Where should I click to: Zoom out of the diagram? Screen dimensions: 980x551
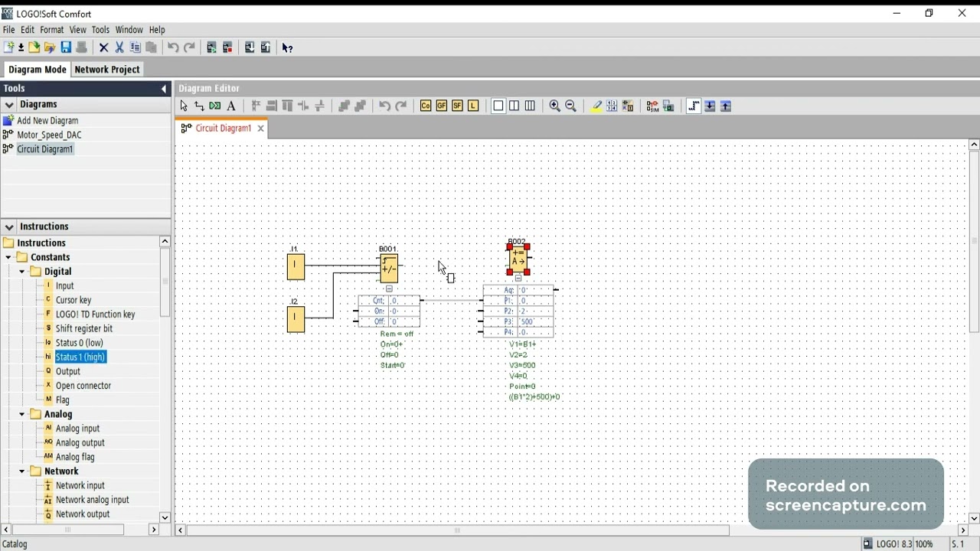(571, 106)
